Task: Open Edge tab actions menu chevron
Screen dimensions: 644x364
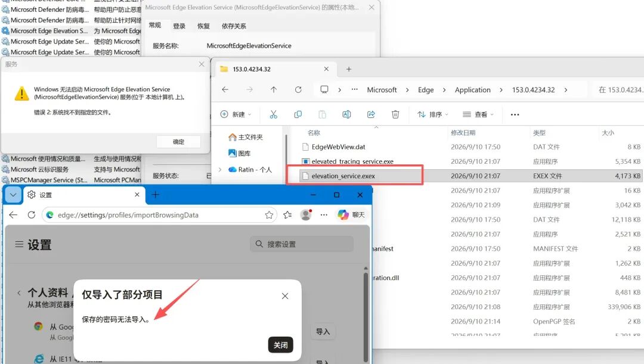Action: pyautogui.click(x=13, y=195)
